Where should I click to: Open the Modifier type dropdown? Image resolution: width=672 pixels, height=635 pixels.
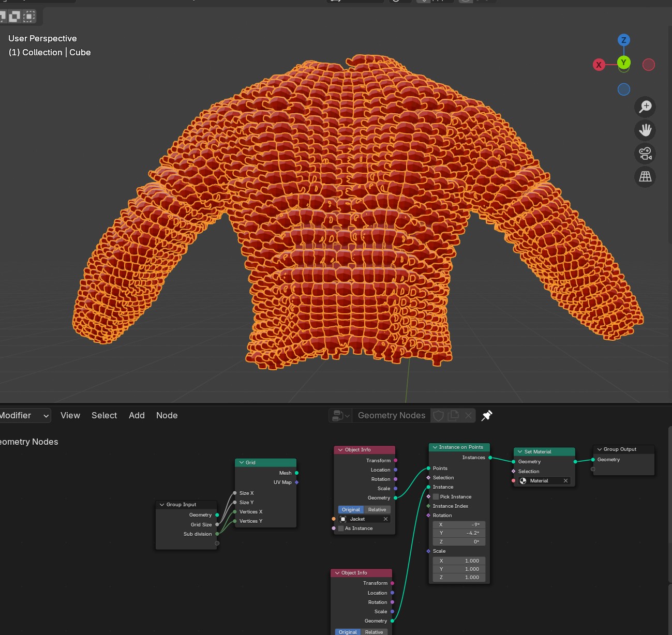[25, 416]
